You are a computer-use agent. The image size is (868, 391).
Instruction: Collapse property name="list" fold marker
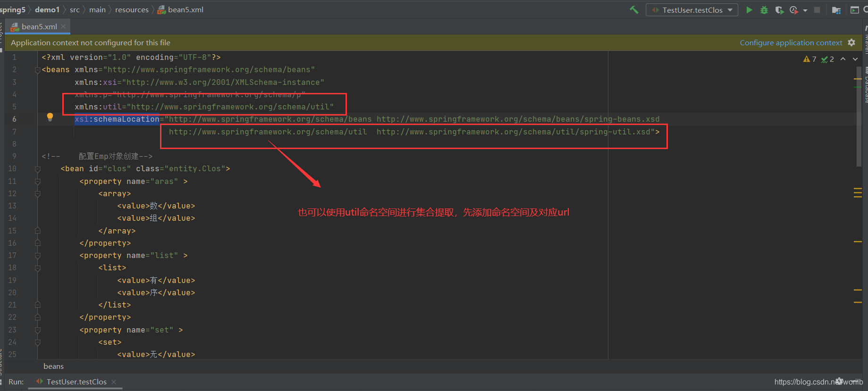coord(37,256)
